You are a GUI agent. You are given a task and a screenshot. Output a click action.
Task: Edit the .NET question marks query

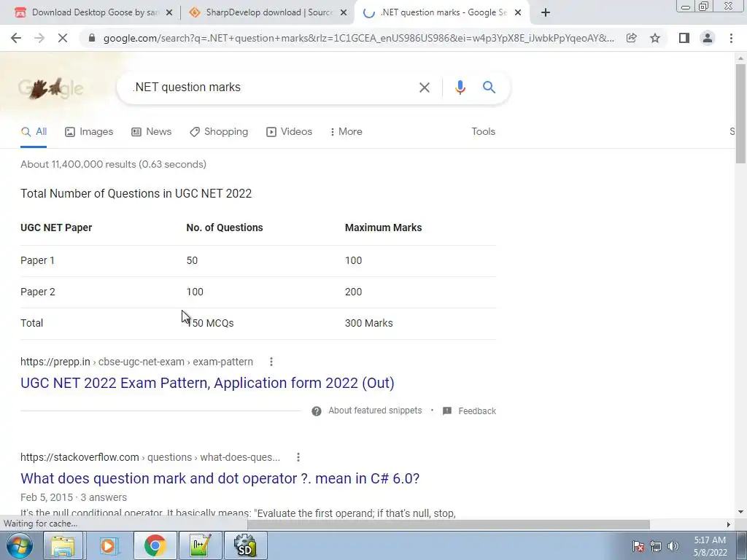point(271,87)
